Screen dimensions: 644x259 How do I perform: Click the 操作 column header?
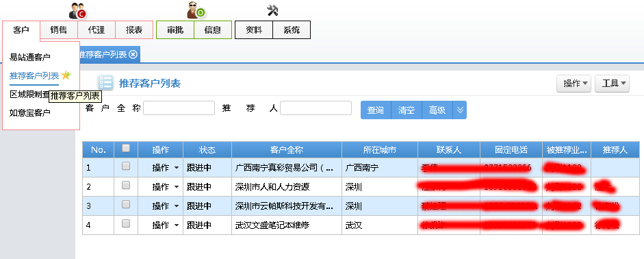pos(161,150)
